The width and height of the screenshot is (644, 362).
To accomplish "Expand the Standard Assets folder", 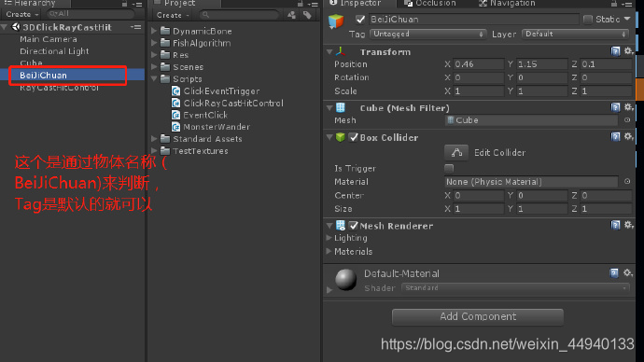I will click(154, 139).
